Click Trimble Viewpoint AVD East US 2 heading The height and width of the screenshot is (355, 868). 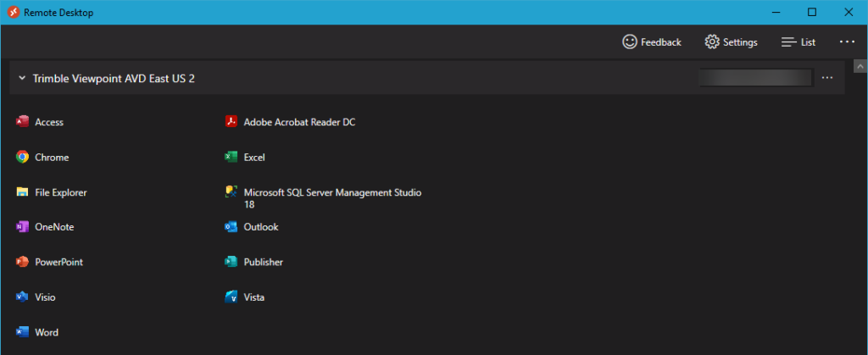tap(114, 79)
